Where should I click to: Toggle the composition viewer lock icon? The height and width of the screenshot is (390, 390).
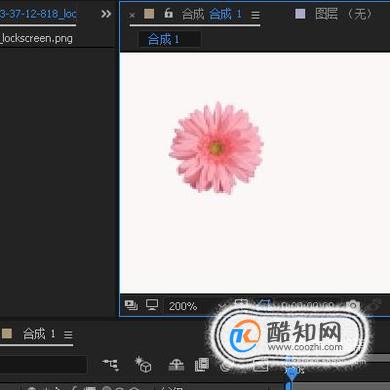[x=169, y=13]
